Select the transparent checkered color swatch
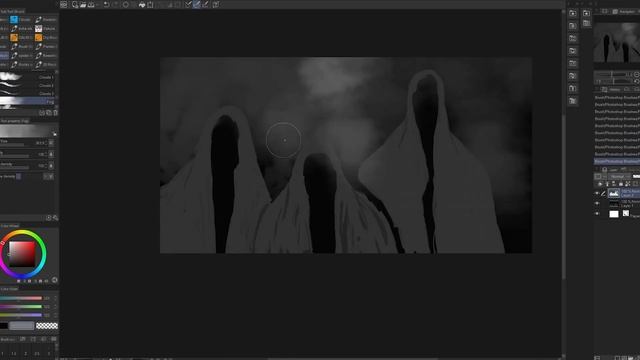Image resolution: width=640 pixels, height=360 pixels. pyautogui.click(x=47, y=326)
